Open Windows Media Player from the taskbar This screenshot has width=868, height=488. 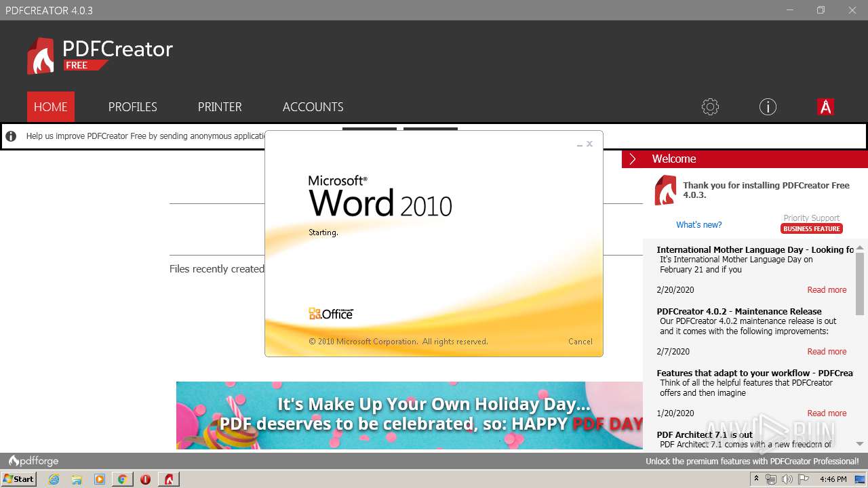100,479
